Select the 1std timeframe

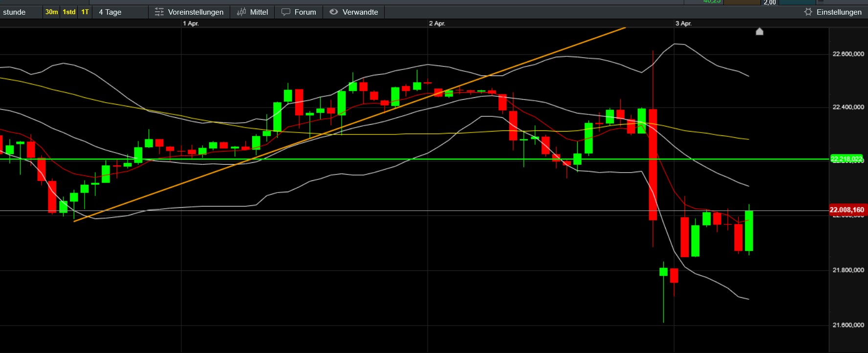pyautogui.click(x=69, y=12)
